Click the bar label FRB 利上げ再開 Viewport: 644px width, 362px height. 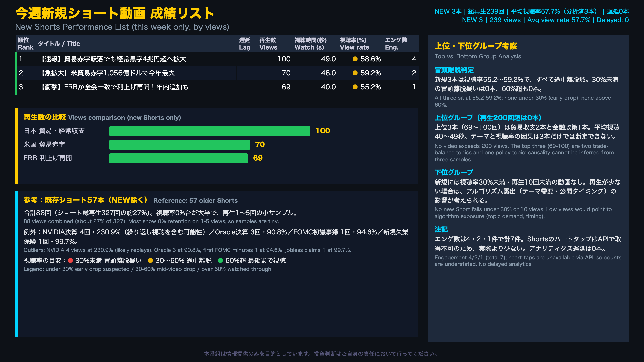[48, 158]
